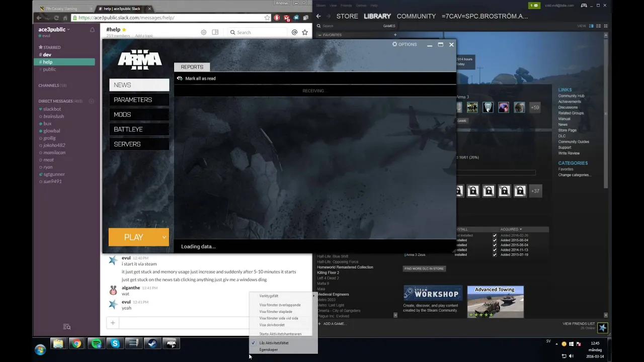Open Steam Big Picture controller icon
The height and width of the screenshot is (362, 644).
pos(584,6)
